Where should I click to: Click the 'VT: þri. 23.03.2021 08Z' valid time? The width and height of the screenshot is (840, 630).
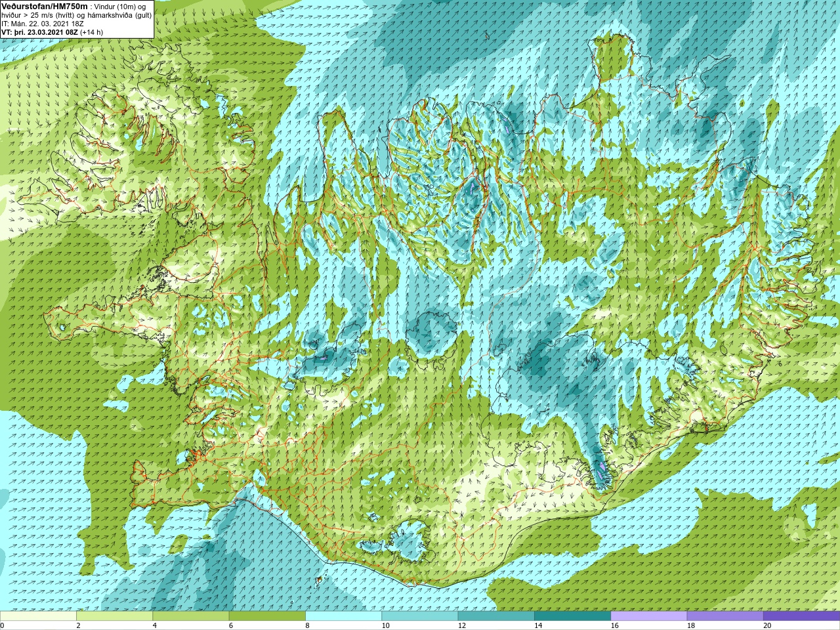tap(40, 32)
